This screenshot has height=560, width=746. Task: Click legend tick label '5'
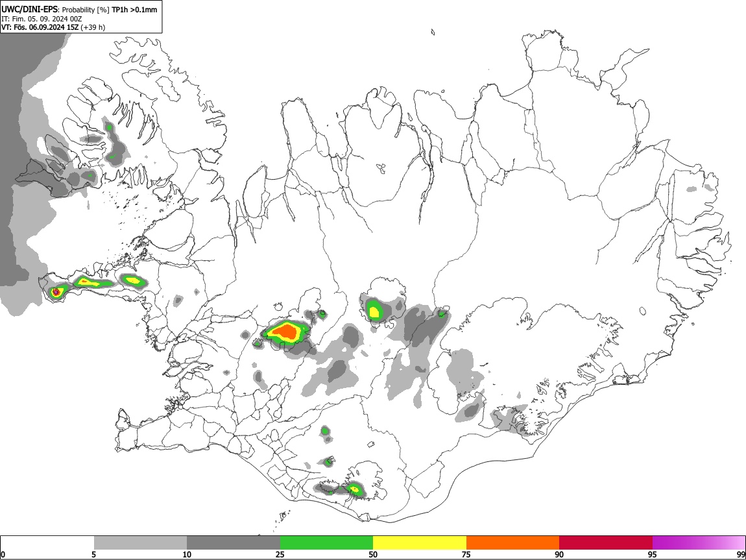pyautogui.click(x=93, y=554)
